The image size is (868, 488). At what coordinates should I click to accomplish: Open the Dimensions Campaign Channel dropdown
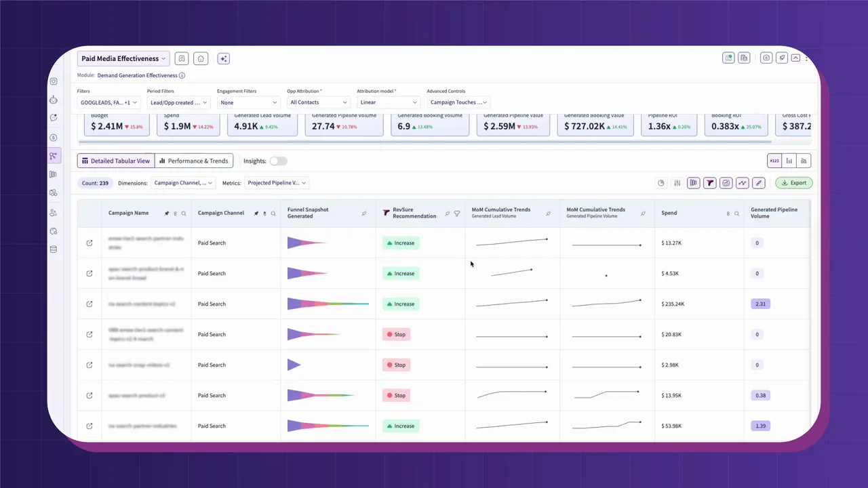click(183, 183)
